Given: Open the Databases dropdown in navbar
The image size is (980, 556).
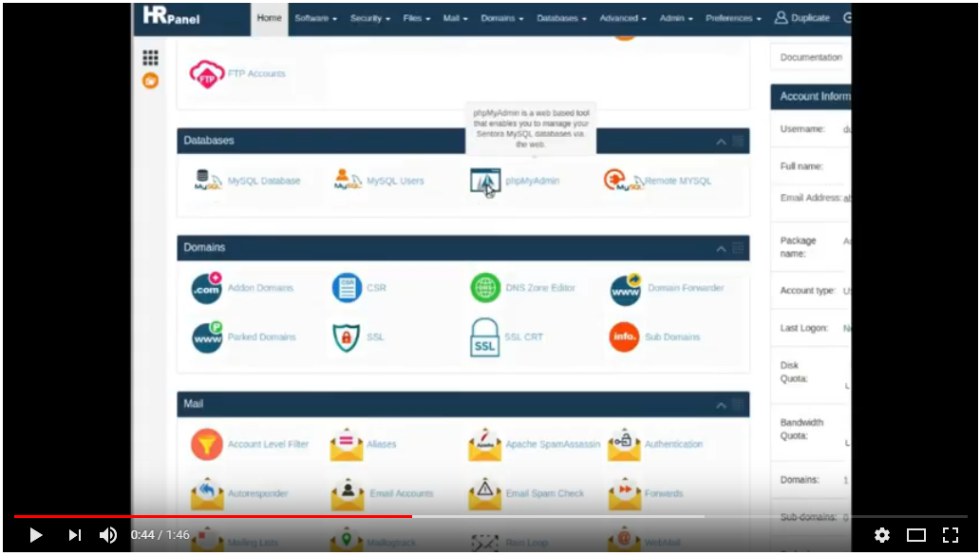Looking at the screenshot, I should click(562, 18).
